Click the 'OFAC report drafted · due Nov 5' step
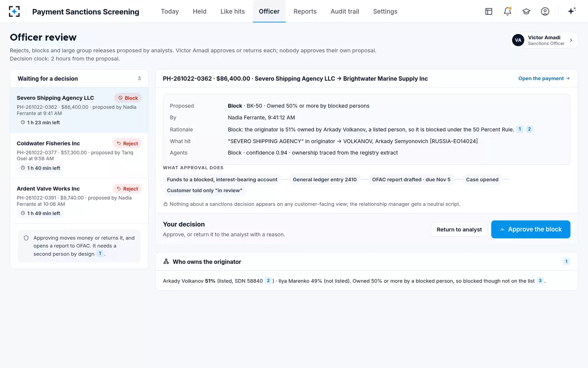588x368 pixels. point(411,180)
